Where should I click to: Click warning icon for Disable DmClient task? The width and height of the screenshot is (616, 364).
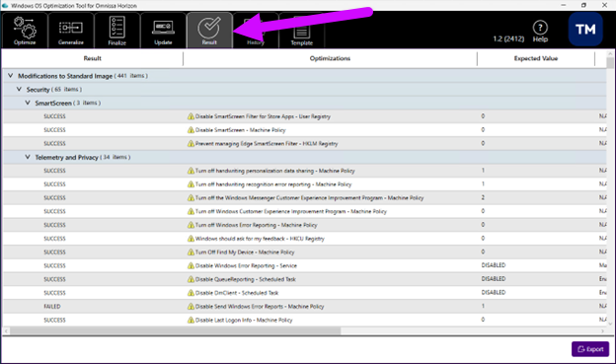pyautogui.click(x=191, y=293)
